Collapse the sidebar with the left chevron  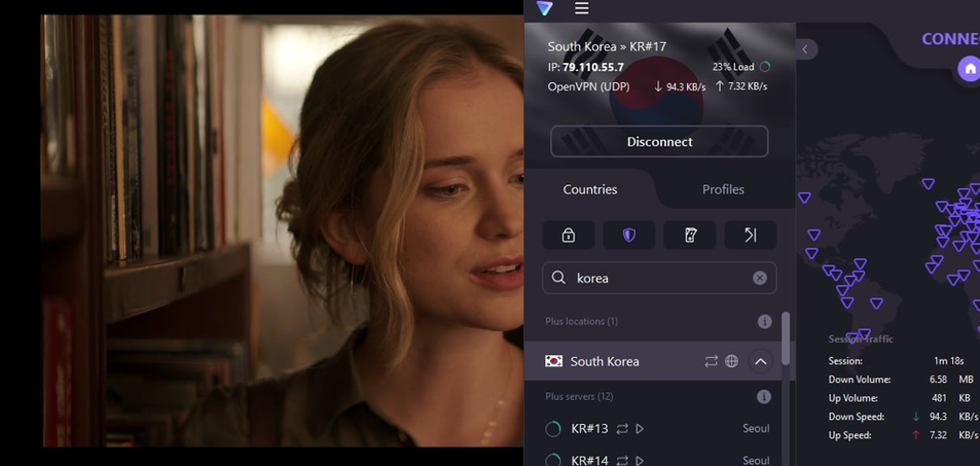[x=806, y=49]
